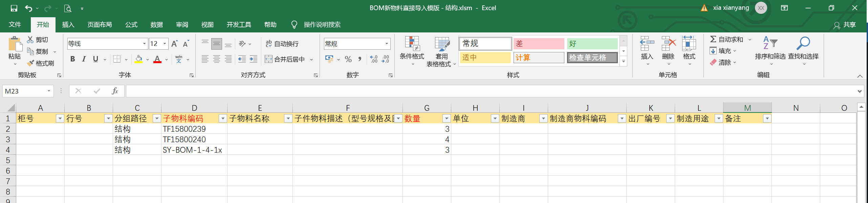Click the Sort and Filter icon
Image resolution: width=868 pixels, height=203 pixels.
(770, 44)
